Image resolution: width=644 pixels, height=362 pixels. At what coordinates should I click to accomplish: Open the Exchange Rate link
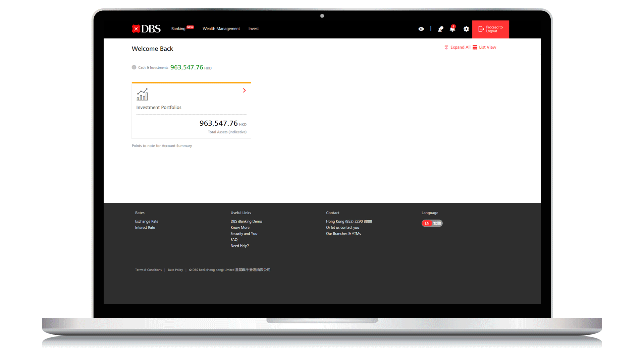click(x=147, y=222)
